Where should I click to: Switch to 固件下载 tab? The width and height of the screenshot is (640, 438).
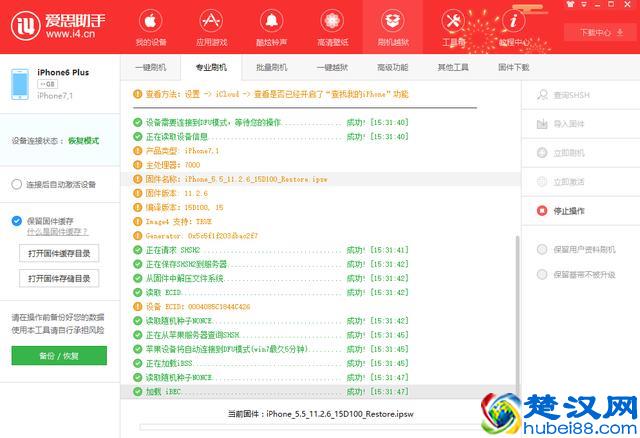(x=514, y=67)
